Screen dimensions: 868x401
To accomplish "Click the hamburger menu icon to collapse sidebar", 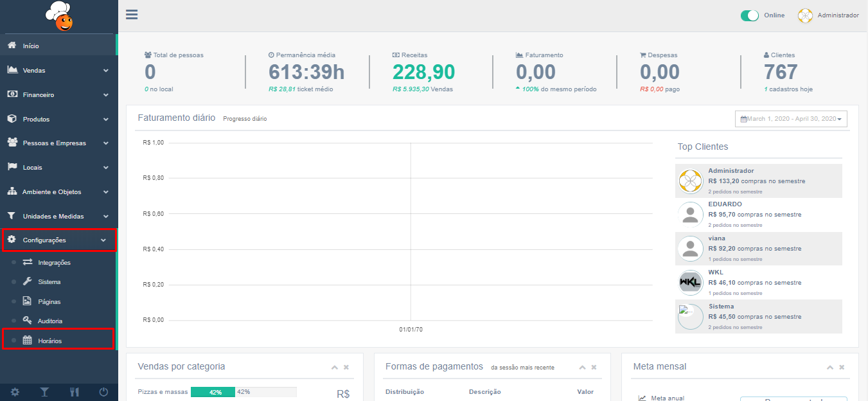I will pyautogui.click(x=132, y=15).
